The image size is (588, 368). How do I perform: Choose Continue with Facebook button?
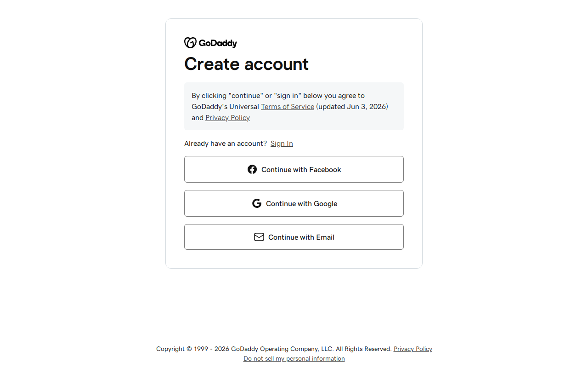click(x=294, y=169)
